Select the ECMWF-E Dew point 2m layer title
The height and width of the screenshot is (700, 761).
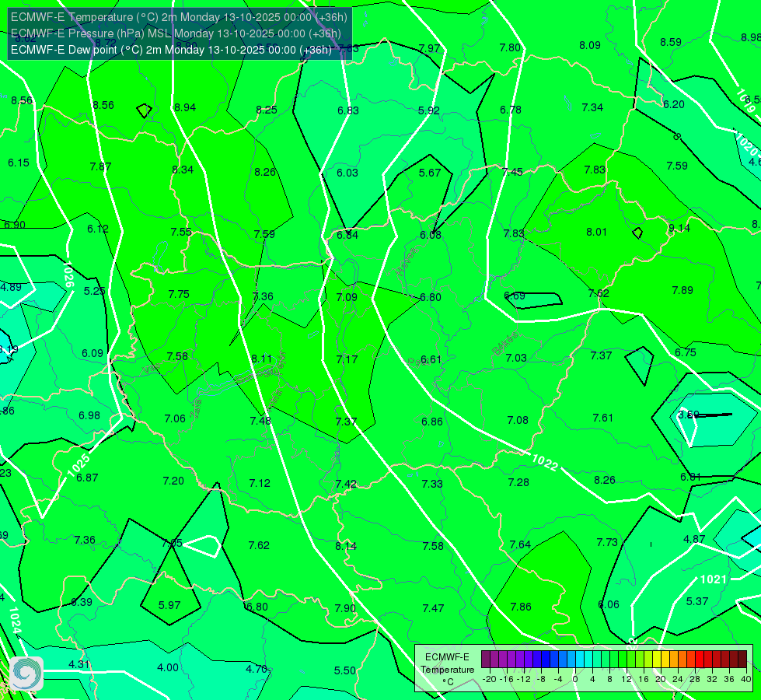point(171,50)
